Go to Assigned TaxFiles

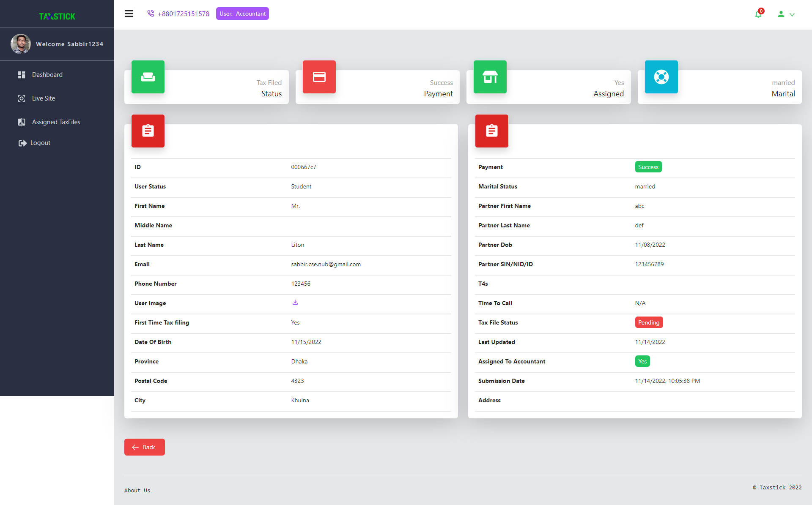coord(56,122)
